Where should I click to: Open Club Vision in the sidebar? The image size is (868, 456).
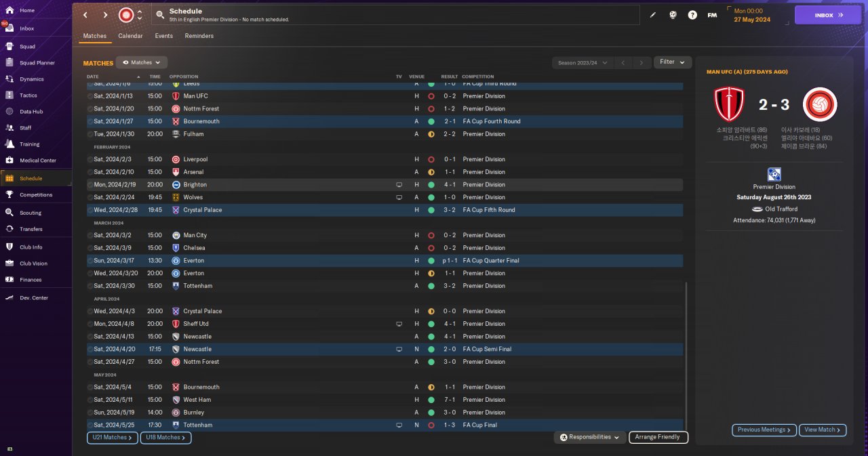coord(33,264)
